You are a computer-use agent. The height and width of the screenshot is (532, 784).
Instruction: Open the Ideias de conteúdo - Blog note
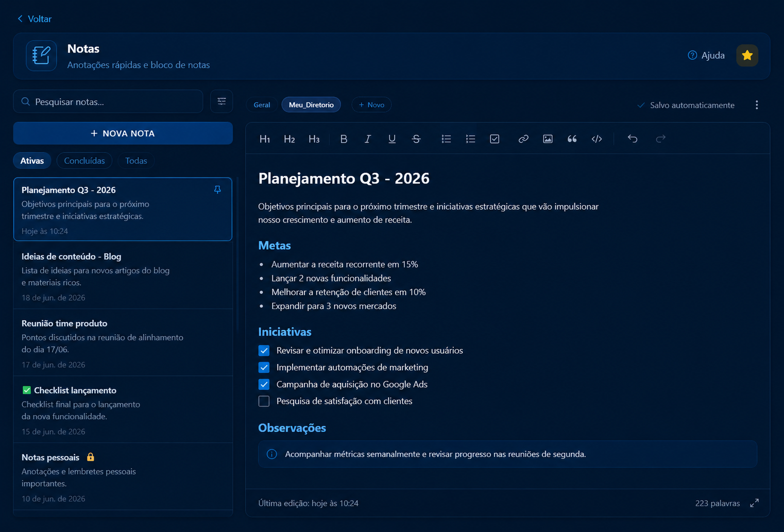point(123,276)
